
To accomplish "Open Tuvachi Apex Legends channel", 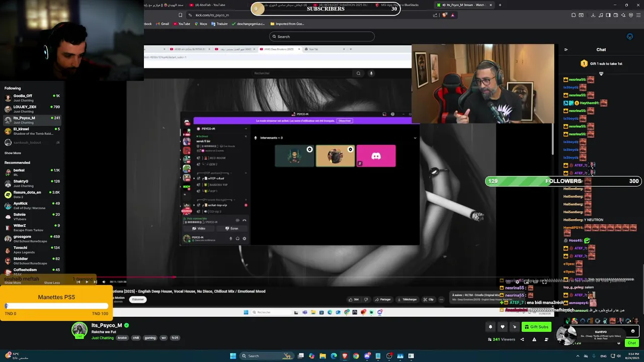I will tap(32, 249).
